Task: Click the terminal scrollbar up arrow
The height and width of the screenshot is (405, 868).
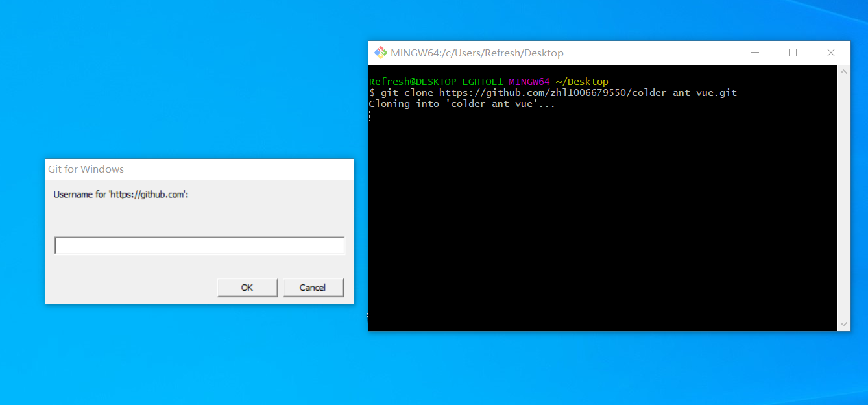Action: (843, 71)
